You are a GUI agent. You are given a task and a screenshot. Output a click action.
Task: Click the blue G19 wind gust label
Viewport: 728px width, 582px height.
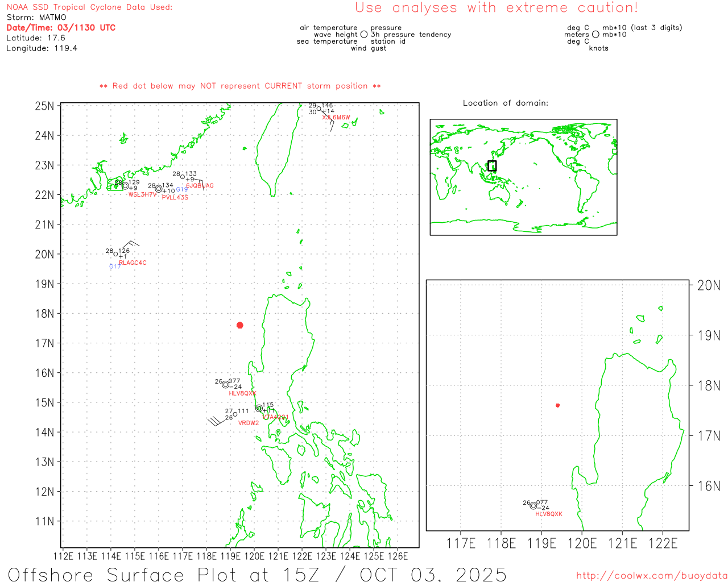(181, 189)
